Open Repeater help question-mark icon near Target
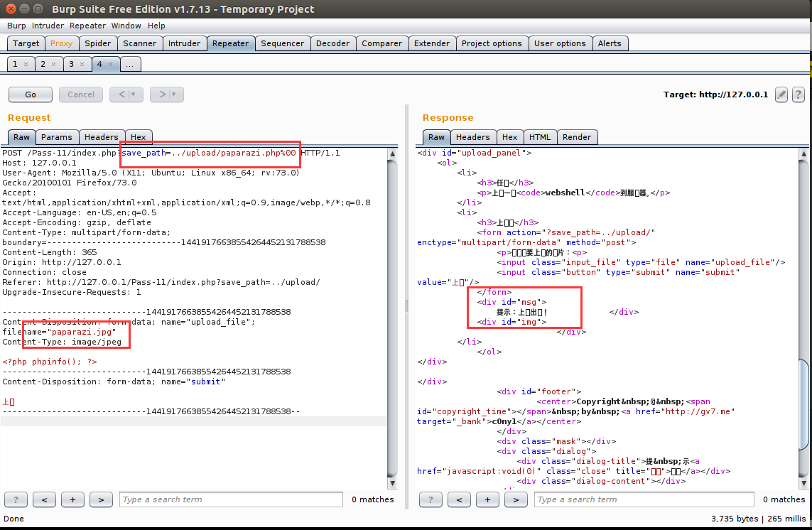Screen dimensions: 812x530 coord(798,94)
